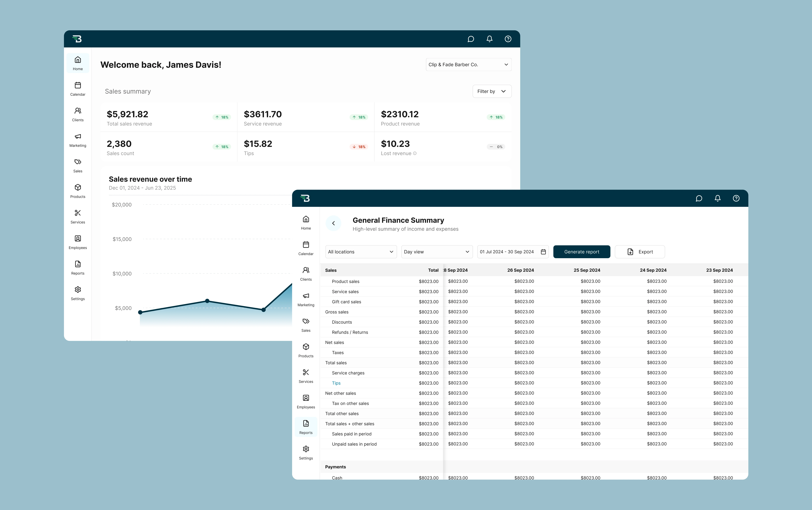
Task: Go back using the chevron button
Action: [x=333, y=223]
